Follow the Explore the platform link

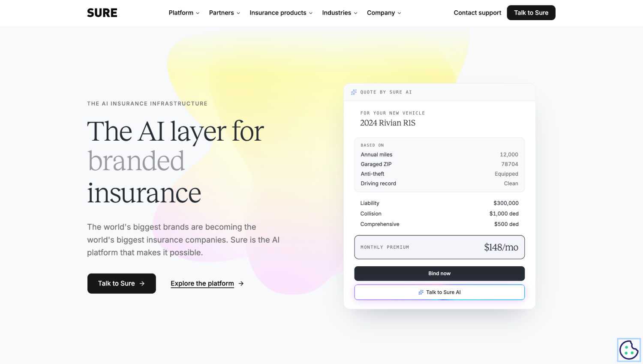[x=202, y=283]
